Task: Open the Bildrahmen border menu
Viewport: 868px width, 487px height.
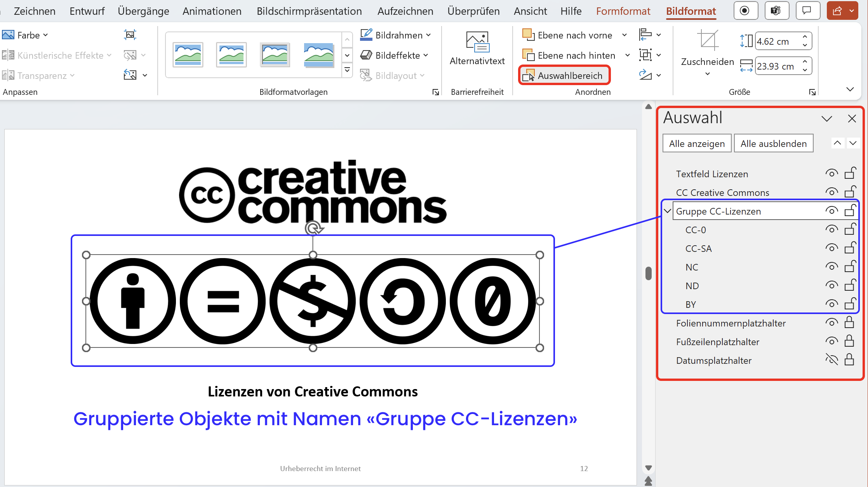Action: coord(396,35)
